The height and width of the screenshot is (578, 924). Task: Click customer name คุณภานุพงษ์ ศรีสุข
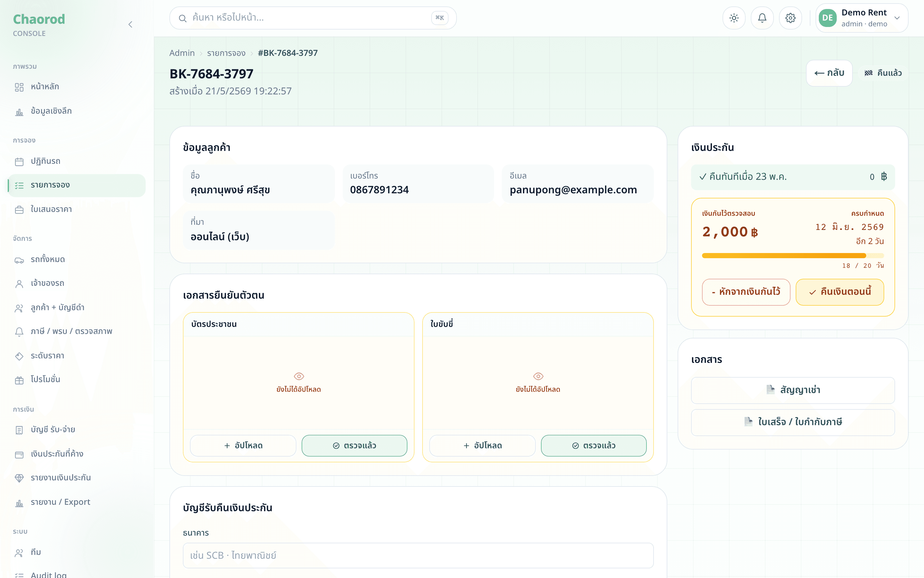click(x=230, y=190)
